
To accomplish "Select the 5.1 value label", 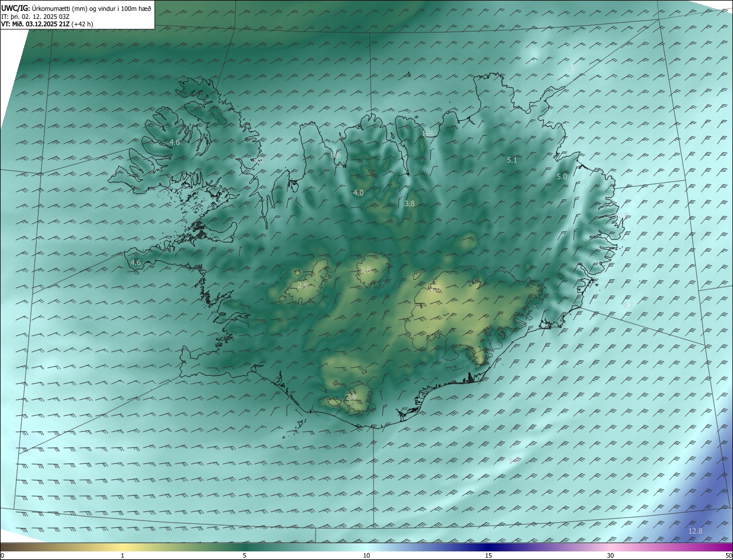I will [512, 160].
